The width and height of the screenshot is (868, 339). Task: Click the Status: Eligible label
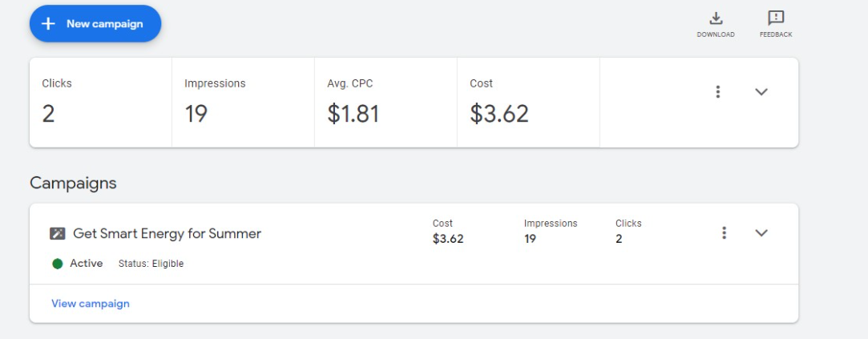point(151,264)
